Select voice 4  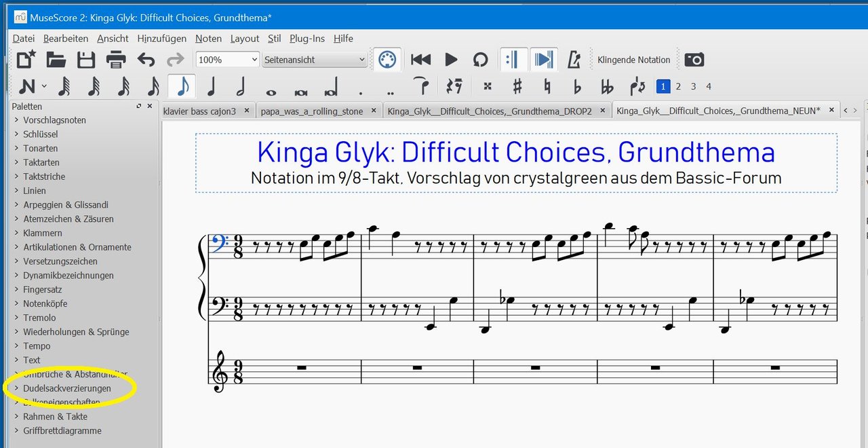(709, 86)
